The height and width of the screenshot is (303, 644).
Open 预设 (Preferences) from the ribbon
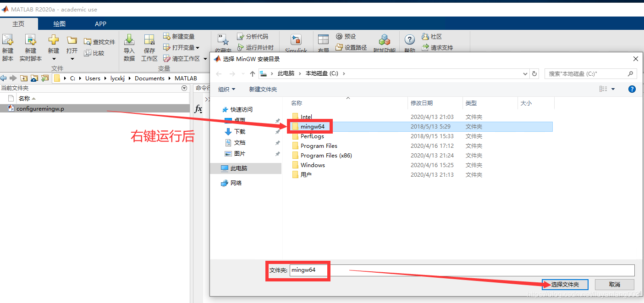pyautogui.click(x=347, y=36)
